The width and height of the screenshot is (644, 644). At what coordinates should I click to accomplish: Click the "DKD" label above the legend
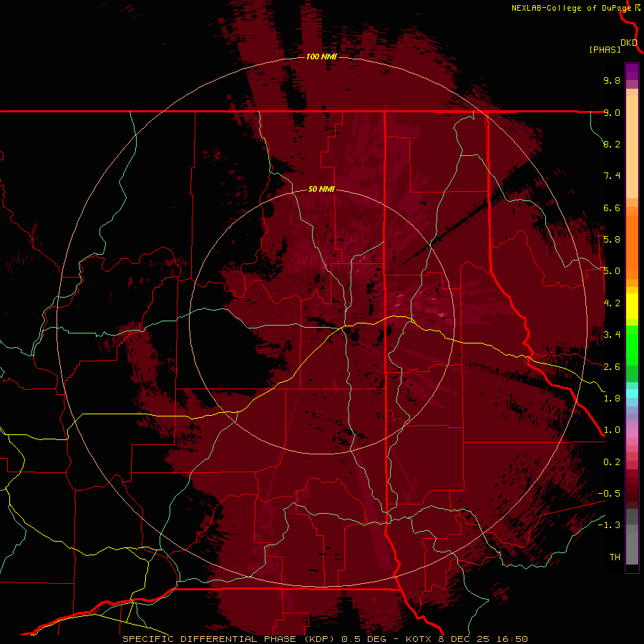tap(629, 42)
